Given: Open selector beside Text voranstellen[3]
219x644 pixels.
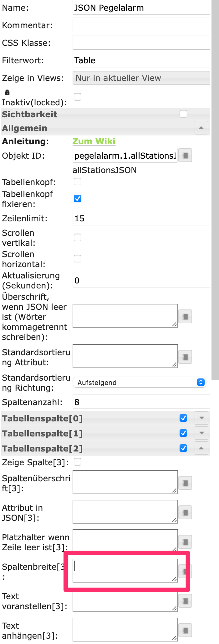Looking at the screenshot, I should (185, 601).
